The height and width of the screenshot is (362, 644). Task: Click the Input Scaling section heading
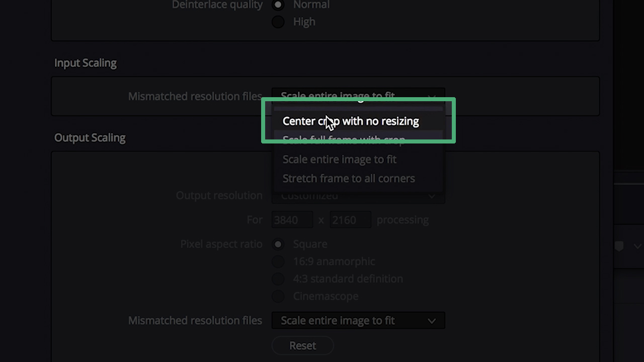[x=85, y=62]
